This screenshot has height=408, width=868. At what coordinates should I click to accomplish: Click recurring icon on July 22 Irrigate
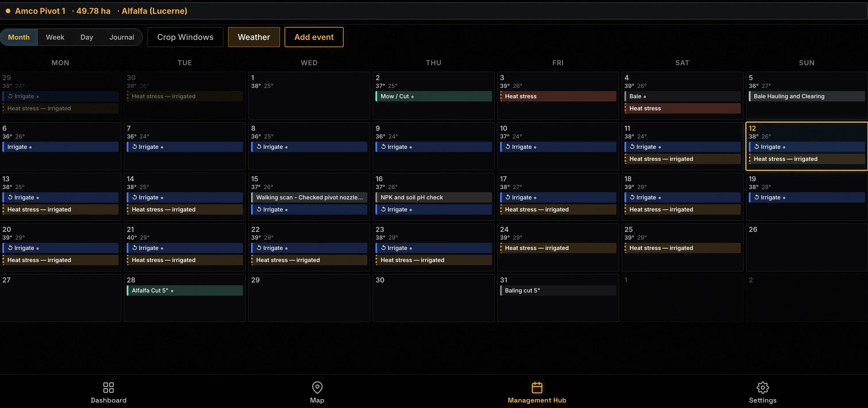(x=259, y=248)
